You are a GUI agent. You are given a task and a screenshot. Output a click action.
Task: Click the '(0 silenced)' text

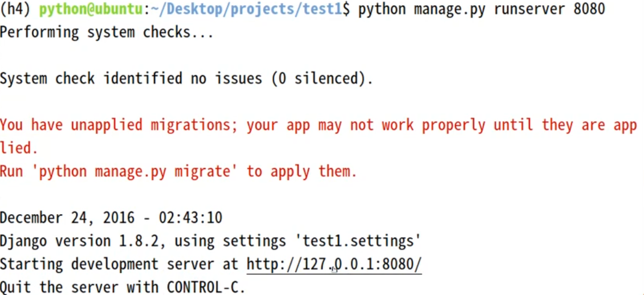(321, 79)
